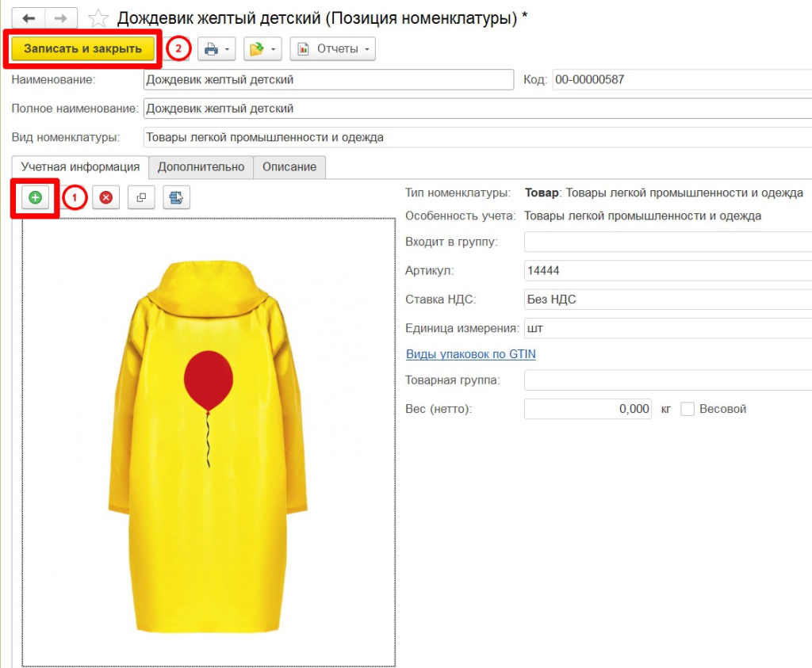Toggle the Весовой checkbox
The image size is (812, 668).
(x=688, y=409)
